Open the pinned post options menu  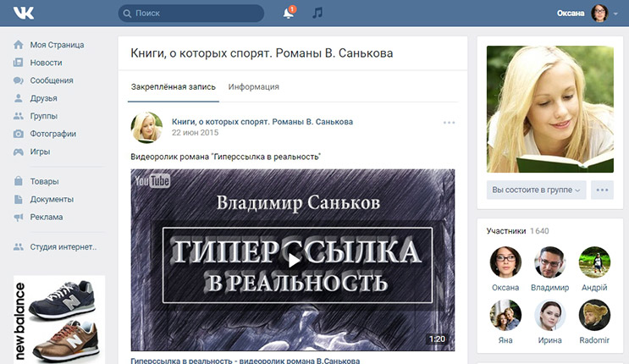click(x=449, y=123)
